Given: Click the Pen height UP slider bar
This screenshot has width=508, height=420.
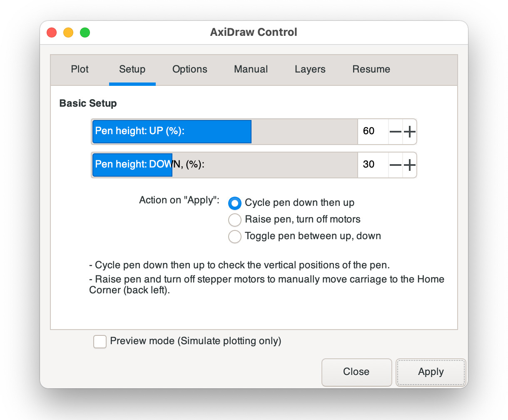Looking at the screenshot, I should tap(224, 132).
